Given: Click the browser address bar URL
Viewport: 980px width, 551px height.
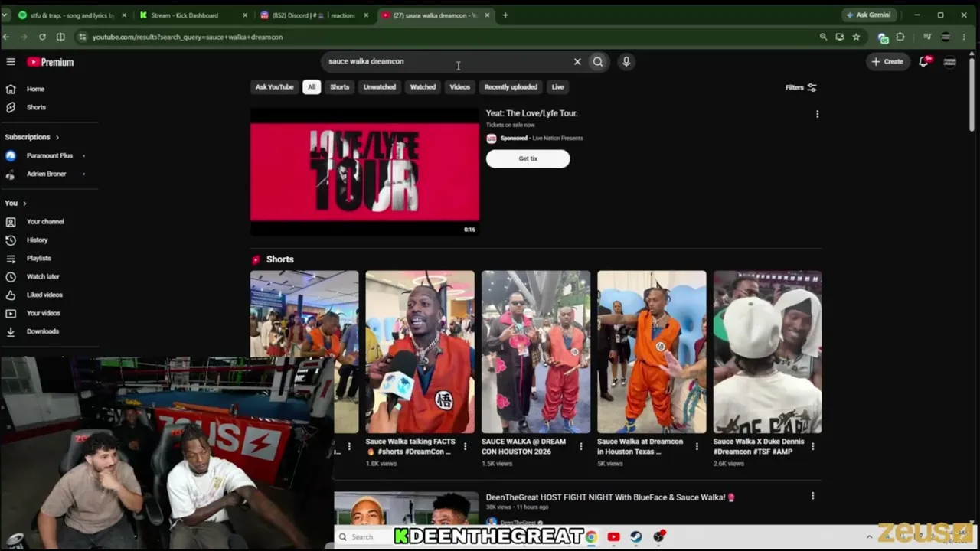Looking at the screenshot, I should 188,37.
